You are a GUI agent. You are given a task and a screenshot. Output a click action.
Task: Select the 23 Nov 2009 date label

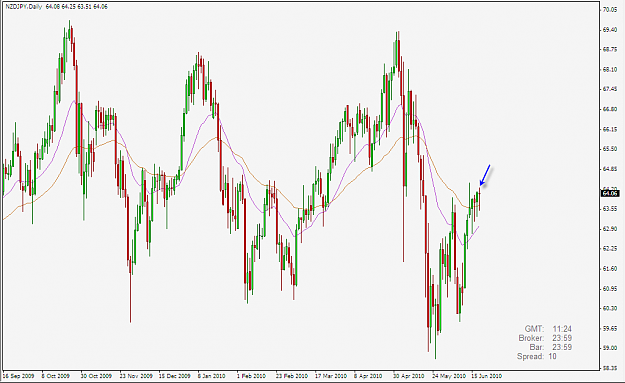(x=136, y=376)
